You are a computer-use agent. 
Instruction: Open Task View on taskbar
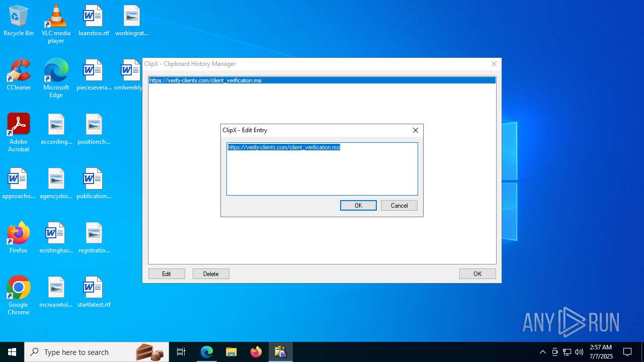click(181, 352)
